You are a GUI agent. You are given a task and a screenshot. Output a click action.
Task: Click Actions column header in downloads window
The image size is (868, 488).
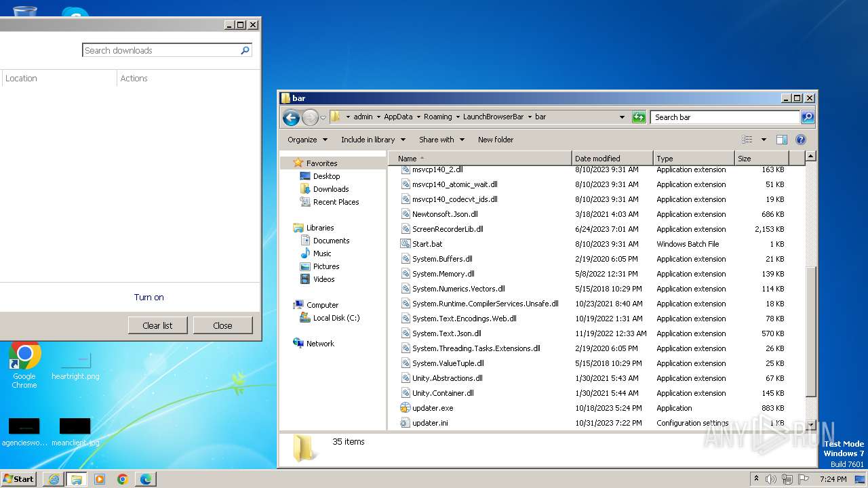pos(189,79)
